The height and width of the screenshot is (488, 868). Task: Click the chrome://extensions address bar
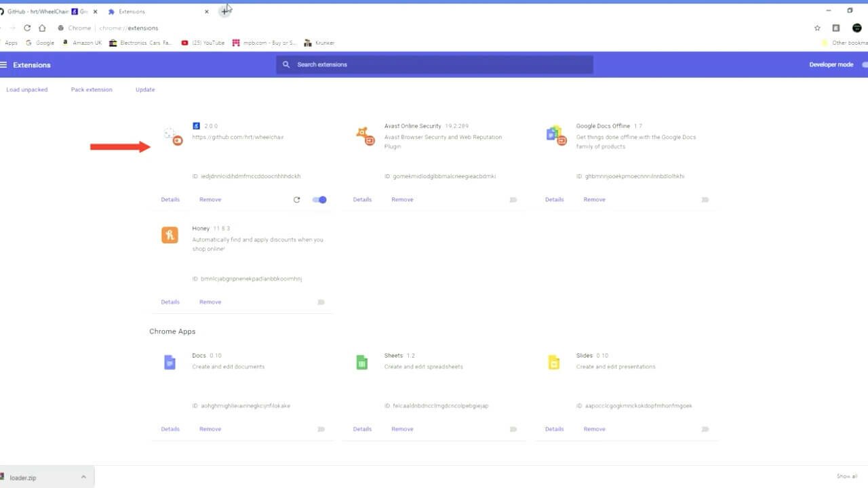tap(434, 28)
